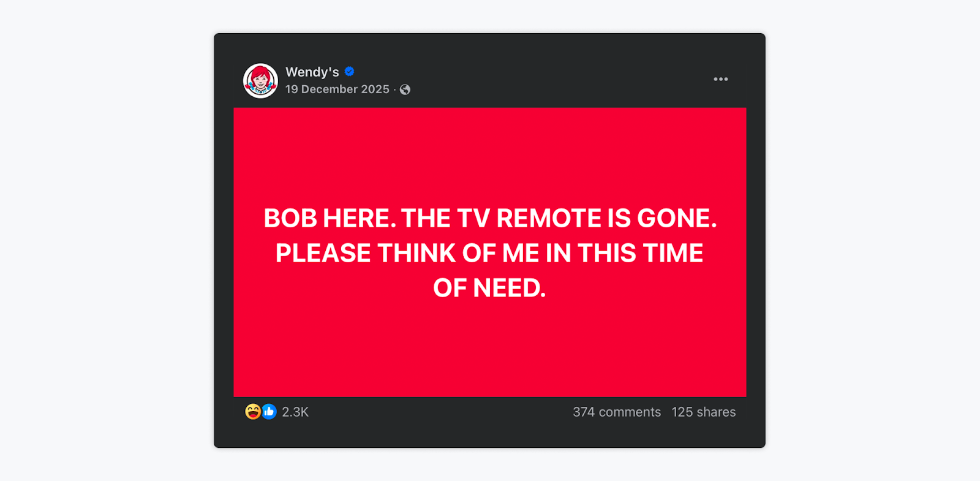Click the Haha reaction emoji

coord(252,412)
